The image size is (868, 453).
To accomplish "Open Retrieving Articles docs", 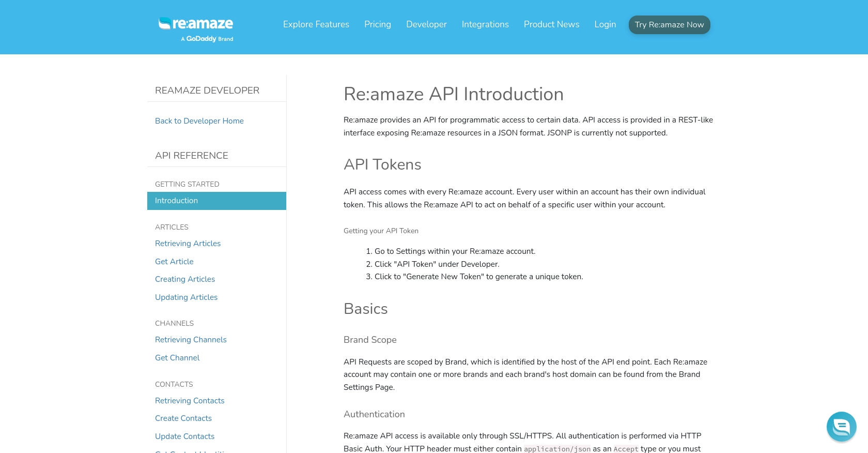I will [188, 244].
